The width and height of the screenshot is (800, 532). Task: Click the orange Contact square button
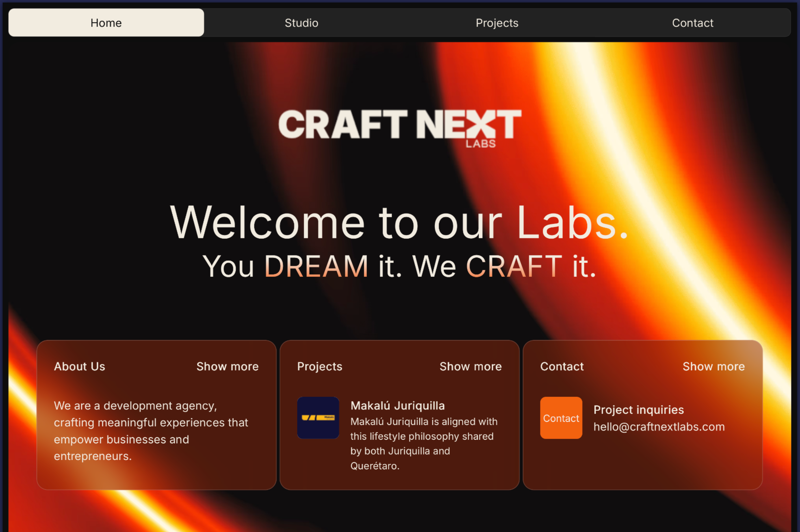[561, 418]
